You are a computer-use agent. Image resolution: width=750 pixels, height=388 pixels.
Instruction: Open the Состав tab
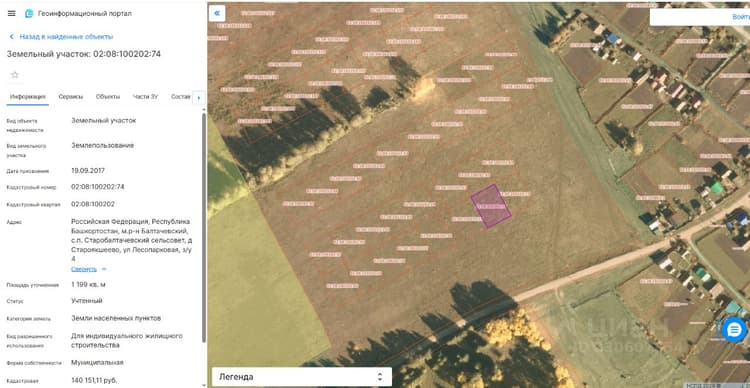[x=181, y=97]
